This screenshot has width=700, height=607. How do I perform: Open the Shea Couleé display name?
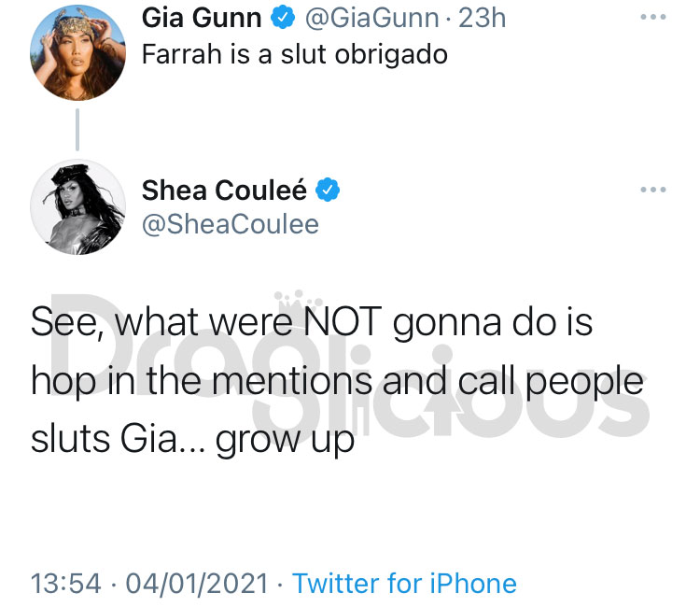point(224,191)
